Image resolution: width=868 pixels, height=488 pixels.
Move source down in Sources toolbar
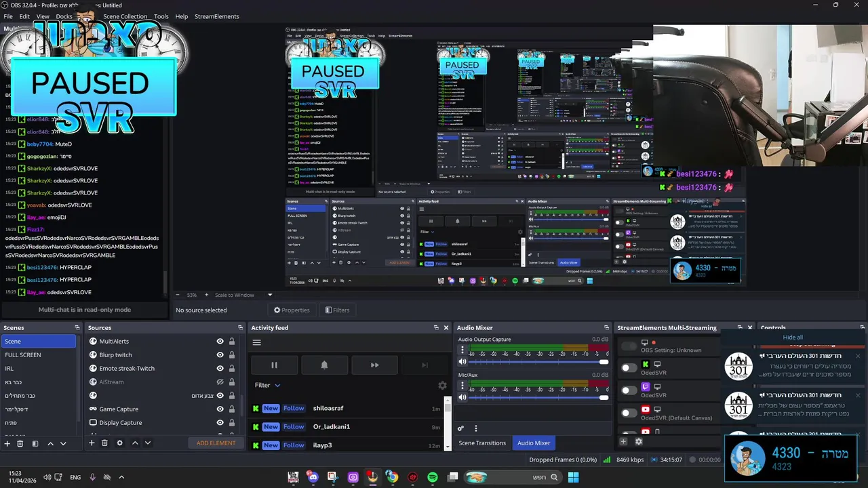point(148,443)
